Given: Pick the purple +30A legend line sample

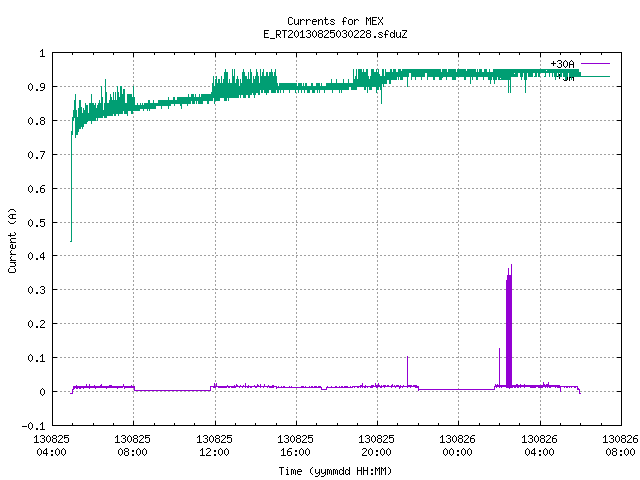Looking at the screenshot, I should tap(595, 64).
